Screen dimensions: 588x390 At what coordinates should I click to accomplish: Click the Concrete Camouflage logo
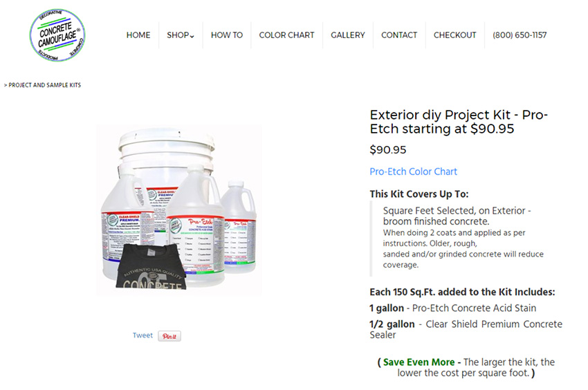pyautogui.click(x=57, y=35)
